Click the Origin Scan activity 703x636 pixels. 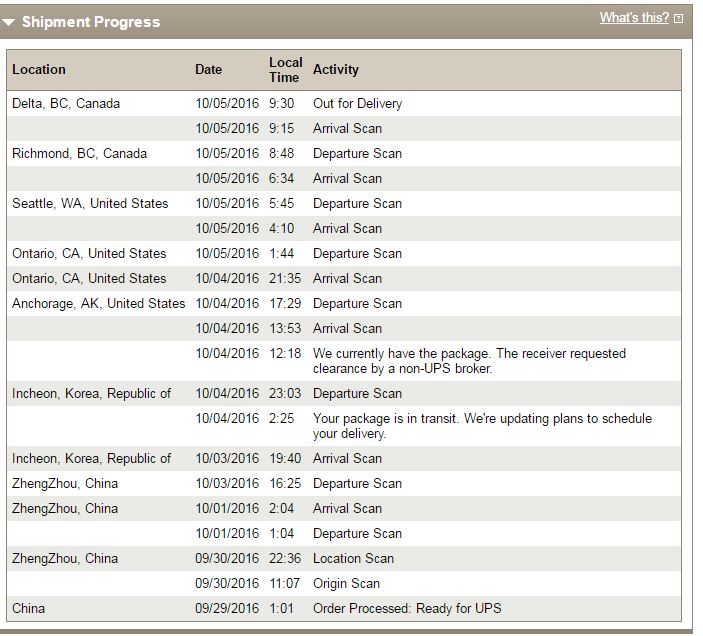(x=346, y=584)
